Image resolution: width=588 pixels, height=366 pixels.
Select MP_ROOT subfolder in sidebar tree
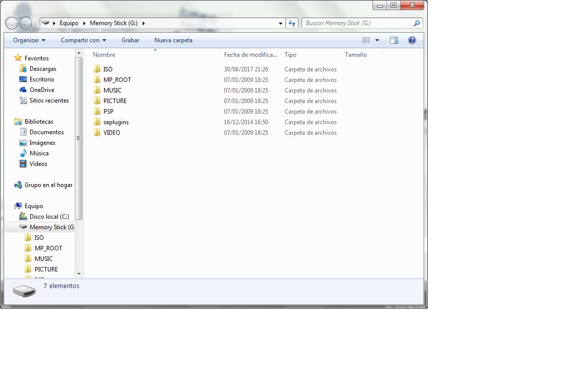(x=48, y=248)
